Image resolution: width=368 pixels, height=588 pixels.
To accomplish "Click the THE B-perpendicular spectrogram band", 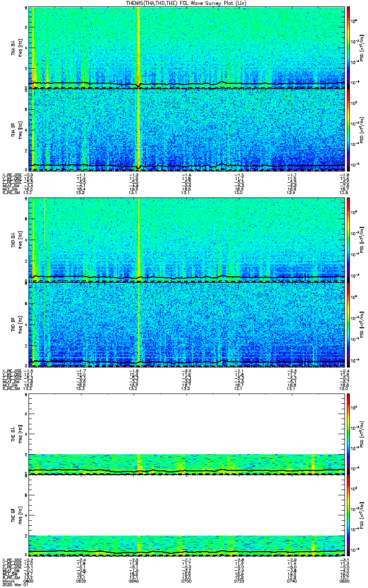I will tap(186, 465).
